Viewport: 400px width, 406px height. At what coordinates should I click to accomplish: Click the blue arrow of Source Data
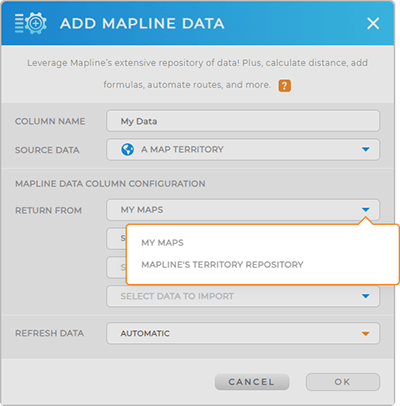coord(366,150)
